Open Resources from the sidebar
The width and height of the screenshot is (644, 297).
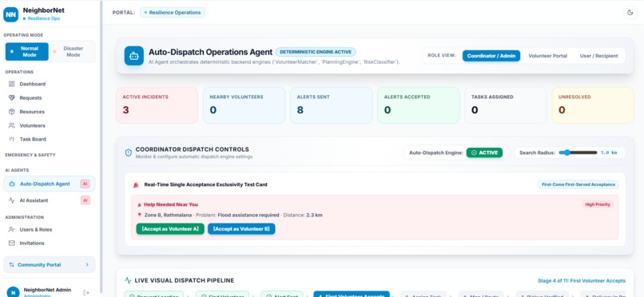(x=50, y=112)
